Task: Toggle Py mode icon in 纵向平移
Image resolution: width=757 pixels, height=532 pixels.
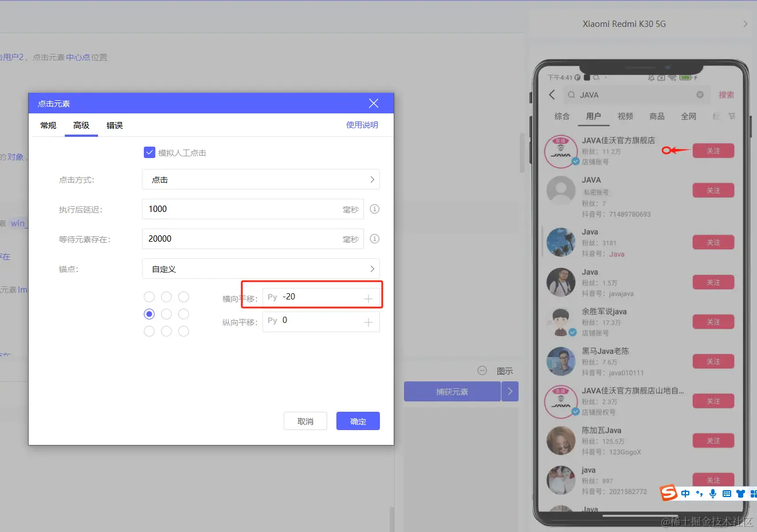Action: coord(272,320)
